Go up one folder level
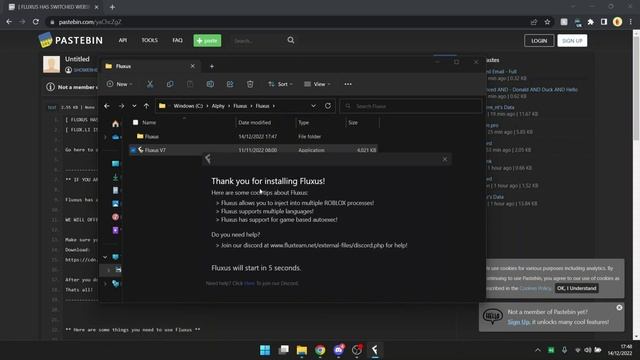640x360 pixels. [146, 106]
